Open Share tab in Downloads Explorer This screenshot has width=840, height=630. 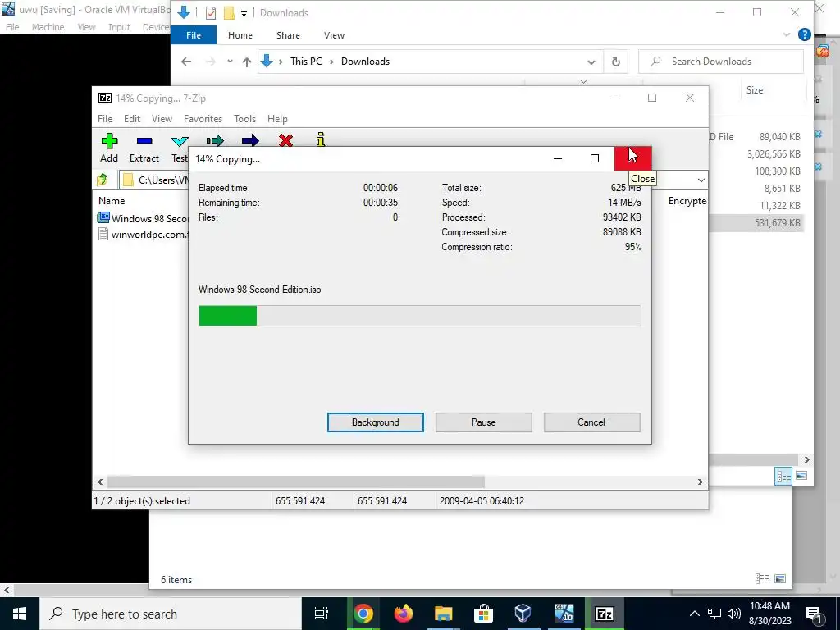(x=288, y=35)
